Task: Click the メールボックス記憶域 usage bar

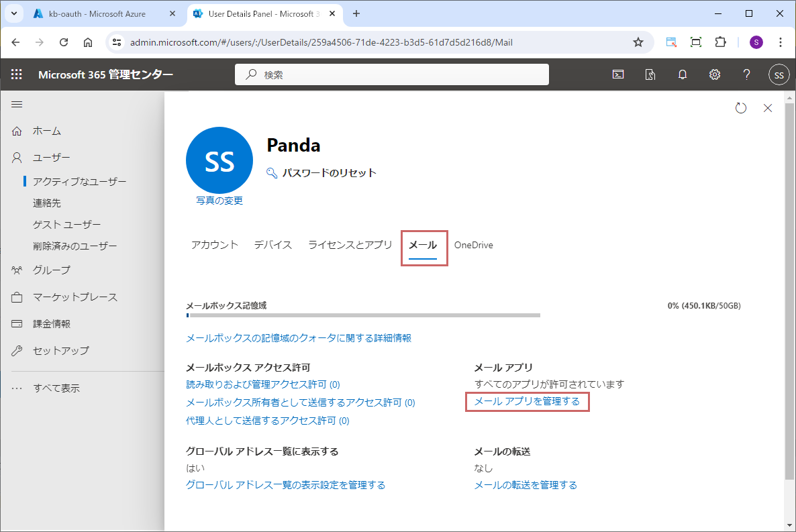Action: click(x=362, y=315)
